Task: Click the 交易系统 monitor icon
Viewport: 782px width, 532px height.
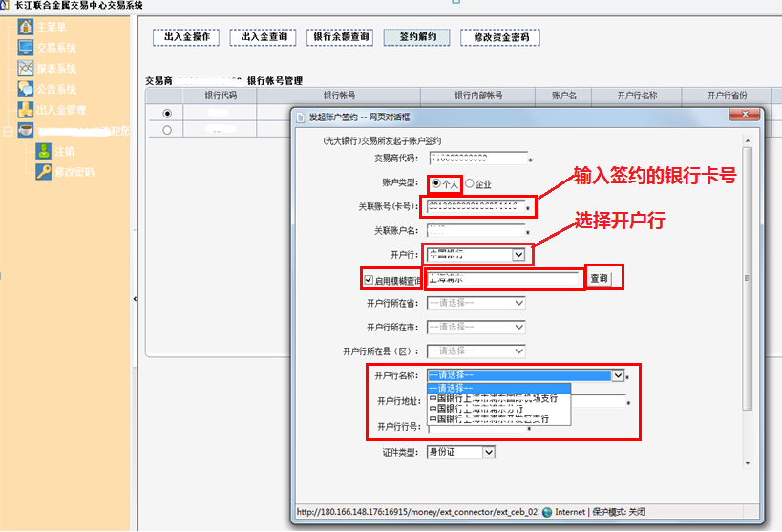Action: 26,48
